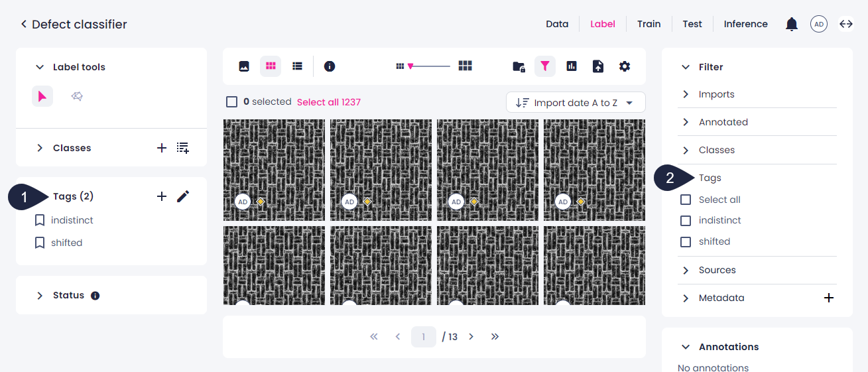Open the Import date A to Z dropdown
The height and width of the screenshot is (372, 868).
point(576,103)
